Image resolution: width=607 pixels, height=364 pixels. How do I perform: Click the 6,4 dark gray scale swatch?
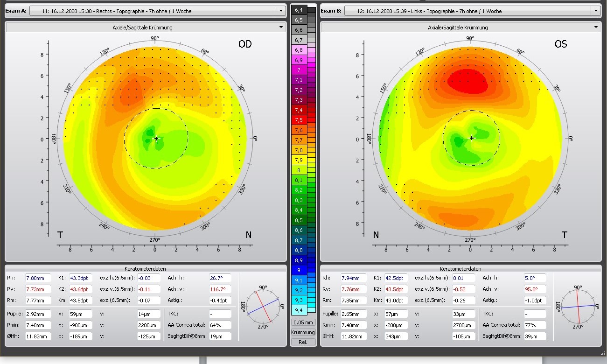click(299, 10)
